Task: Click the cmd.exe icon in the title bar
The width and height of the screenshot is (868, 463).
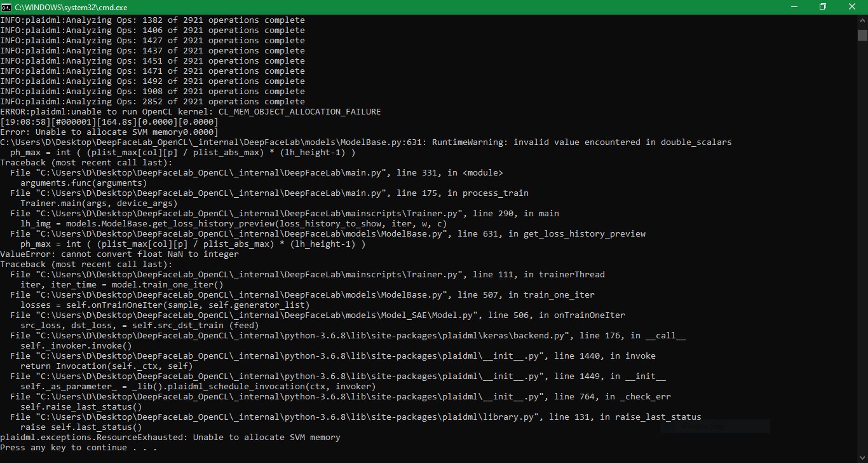Action: coord(7,7)
